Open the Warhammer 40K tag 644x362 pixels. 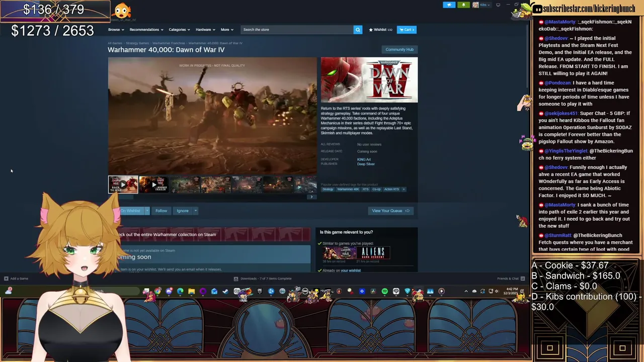pyautogui.click(x=348, y=189)
